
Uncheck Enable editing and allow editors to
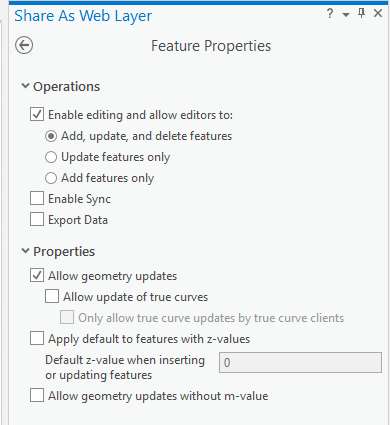pos(37,115)
